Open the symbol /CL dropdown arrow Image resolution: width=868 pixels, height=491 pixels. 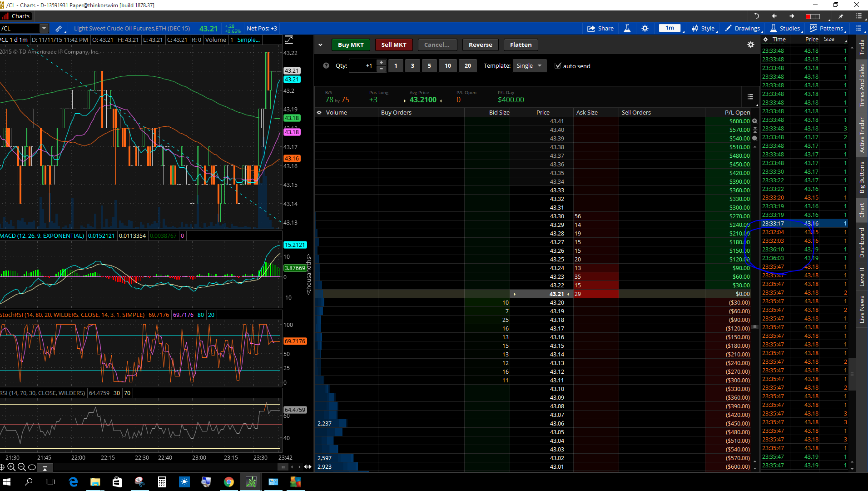[x=44, y=28]
